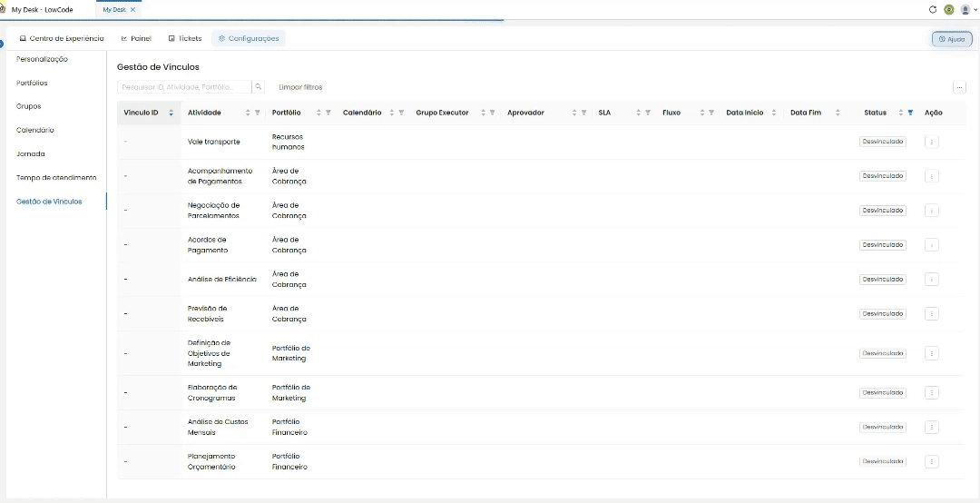Image resolution: width=980 pixels, height=503 pixels.
Task: Click the page refresh icon at top right
Action: click(933, 10)
